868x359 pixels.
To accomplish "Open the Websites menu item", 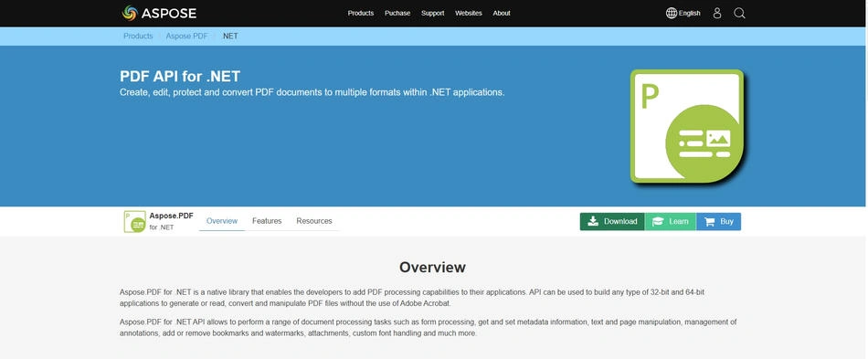I will point(469,14).
